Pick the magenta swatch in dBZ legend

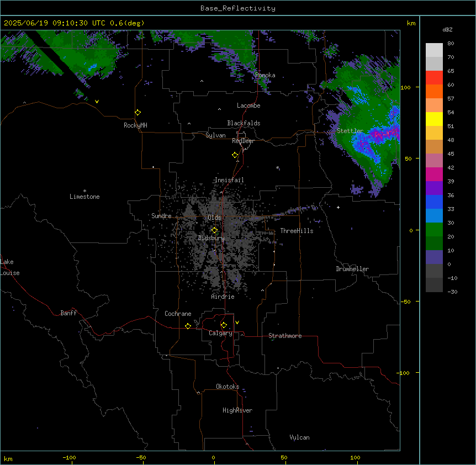[434, 174]
